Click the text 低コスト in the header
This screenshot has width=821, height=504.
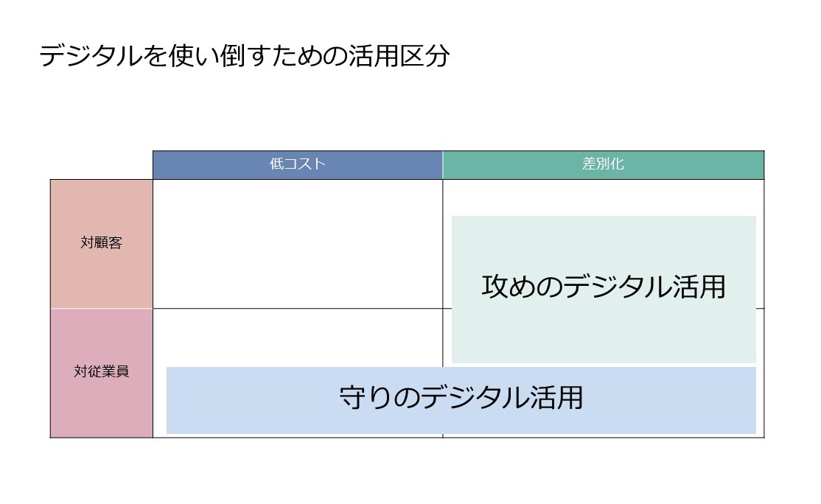pyautogui.click(x=298, y=164)
